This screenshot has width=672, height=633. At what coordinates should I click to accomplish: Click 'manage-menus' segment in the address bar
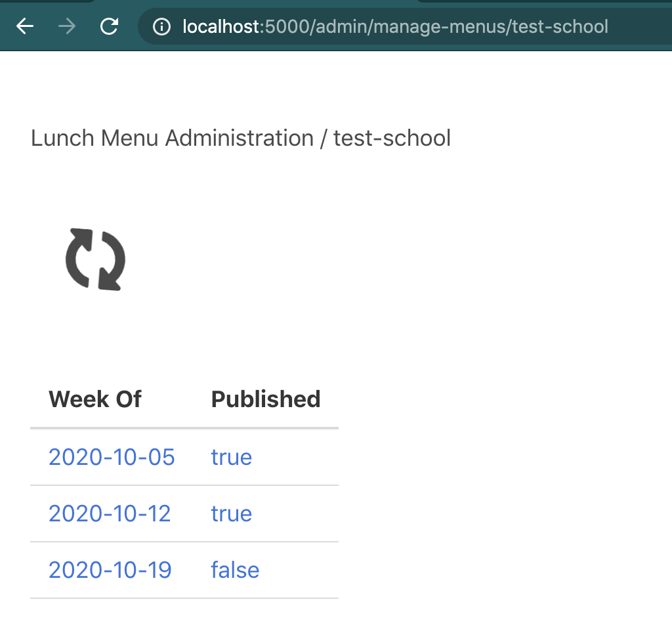click(x=440, y=26)
